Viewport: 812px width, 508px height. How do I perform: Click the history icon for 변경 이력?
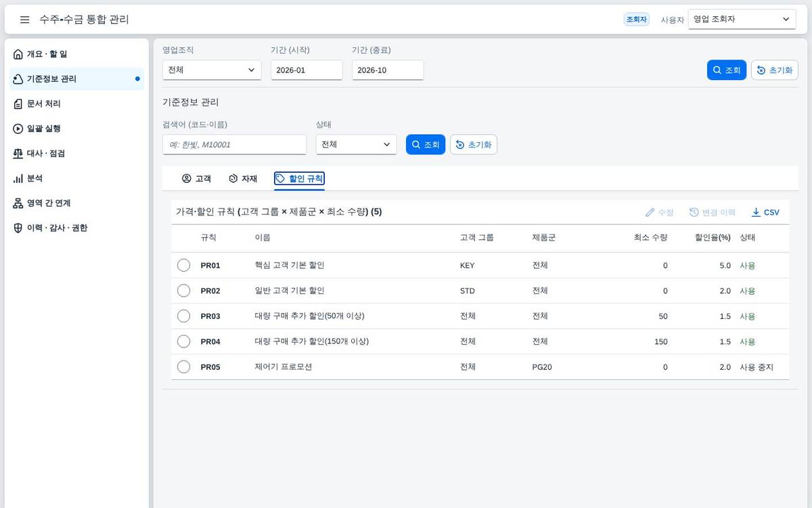(x=694, y=212)
